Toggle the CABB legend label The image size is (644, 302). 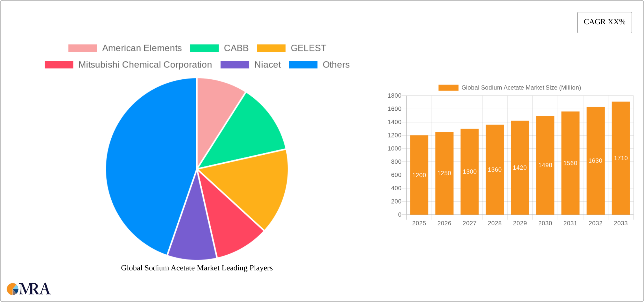coord(236,48)
